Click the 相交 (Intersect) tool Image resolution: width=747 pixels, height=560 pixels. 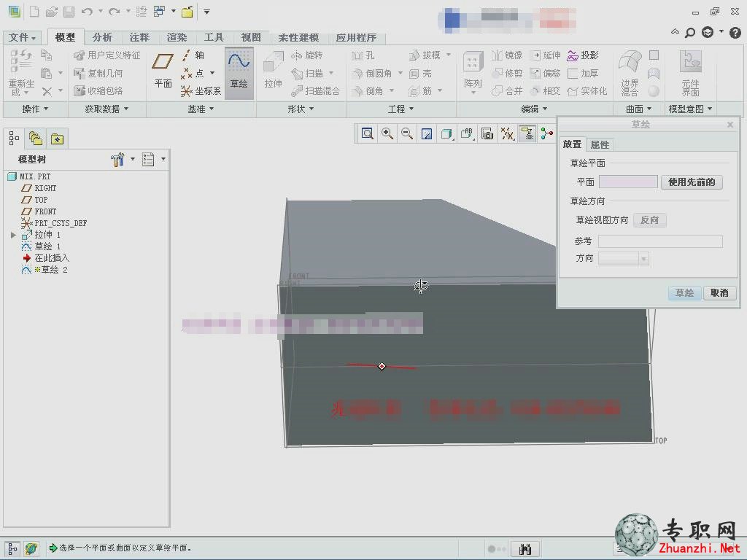(546, 91)
